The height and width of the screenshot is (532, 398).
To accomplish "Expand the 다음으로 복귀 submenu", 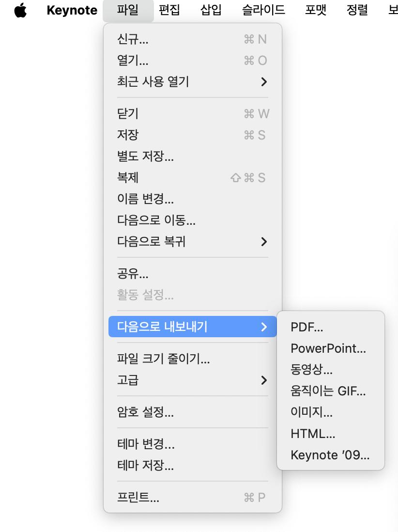I will click(193, 242).
